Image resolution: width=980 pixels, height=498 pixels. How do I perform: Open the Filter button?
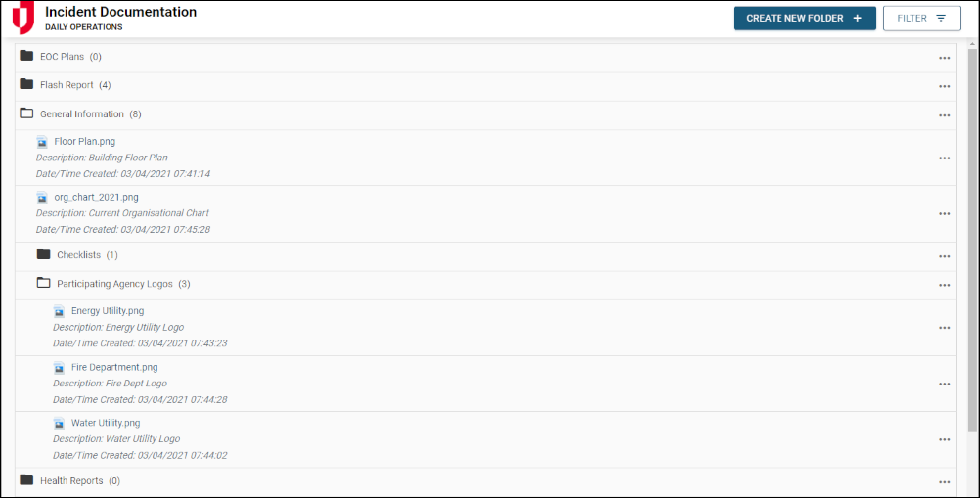[920, 18]
